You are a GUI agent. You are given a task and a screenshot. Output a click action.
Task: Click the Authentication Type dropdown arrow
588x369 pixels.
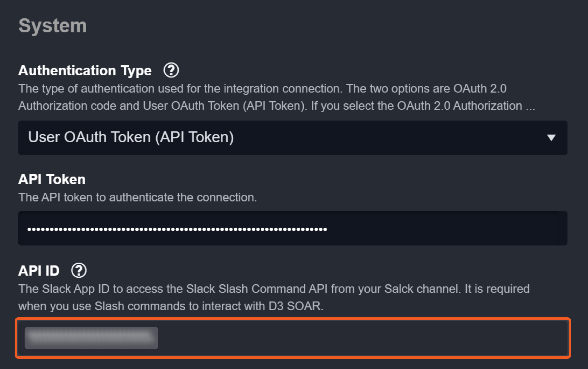pos(551,138)
